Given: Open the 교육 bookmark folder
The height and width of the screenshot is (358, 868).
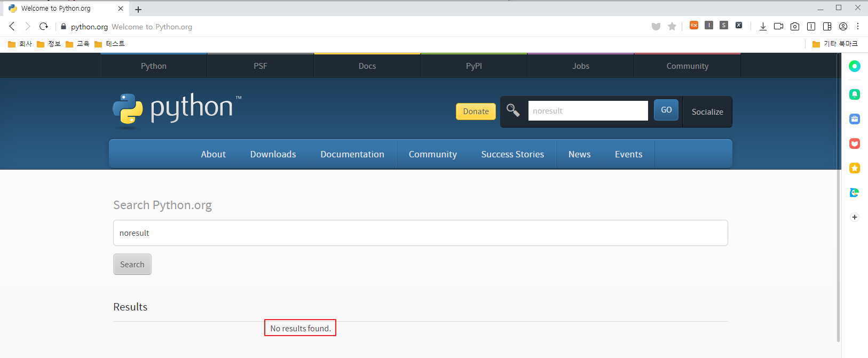Looking at the screenshot, I should [x=77, y=44].
